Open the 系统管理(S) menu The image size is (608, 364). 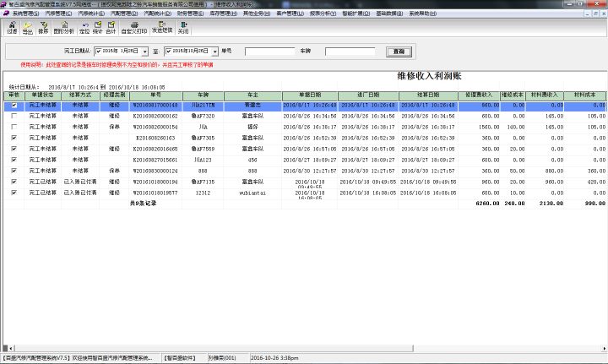point(25,14)
